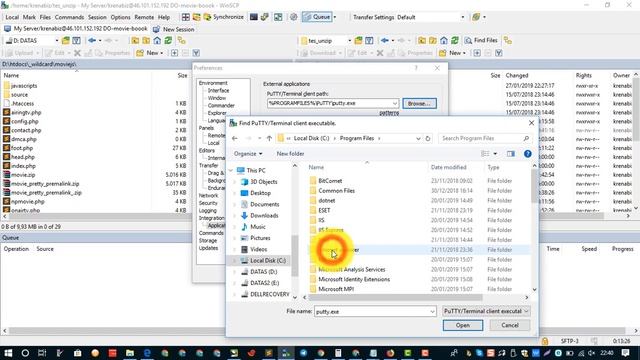Select Network in Preferences tree
The width and height of the screenshot is (640, 360).
(208, 196)
